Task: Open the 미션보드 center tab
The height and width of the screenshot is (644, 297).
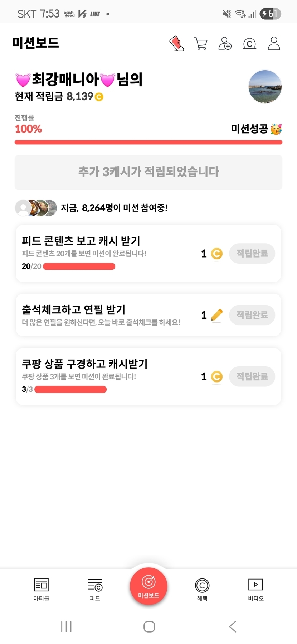Action: pyautogui.click(x=148, y=586)
